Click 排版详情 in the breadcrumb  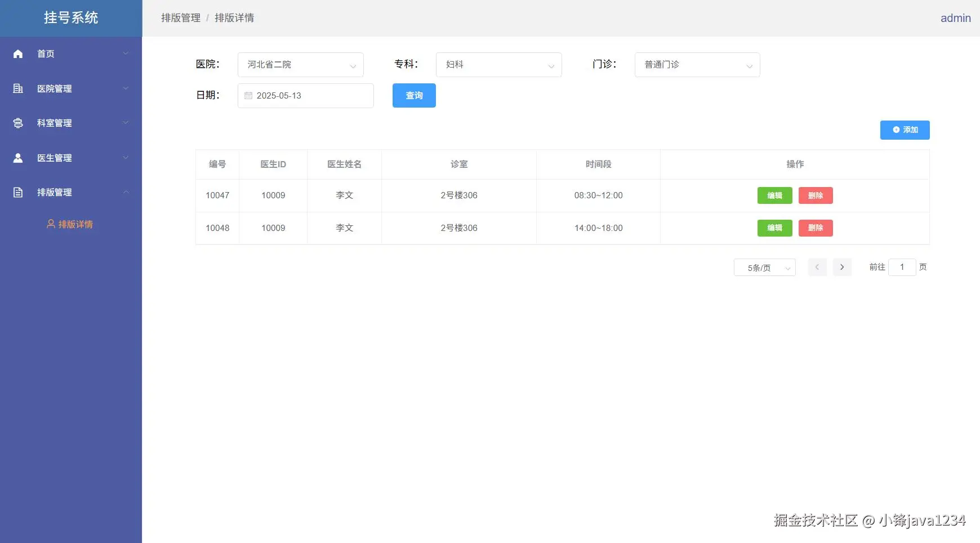(x=234, y=18)
